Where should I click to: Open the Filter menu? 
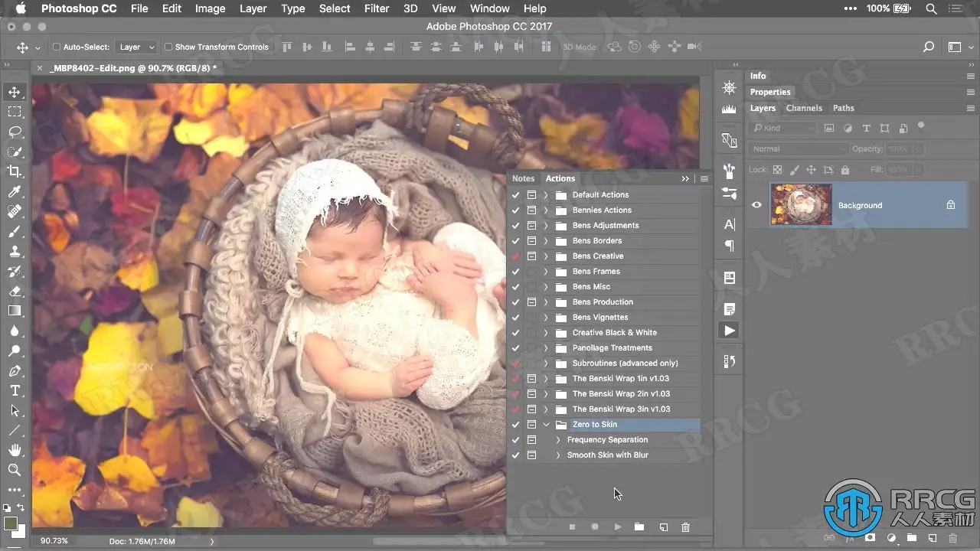pos(377,8)
